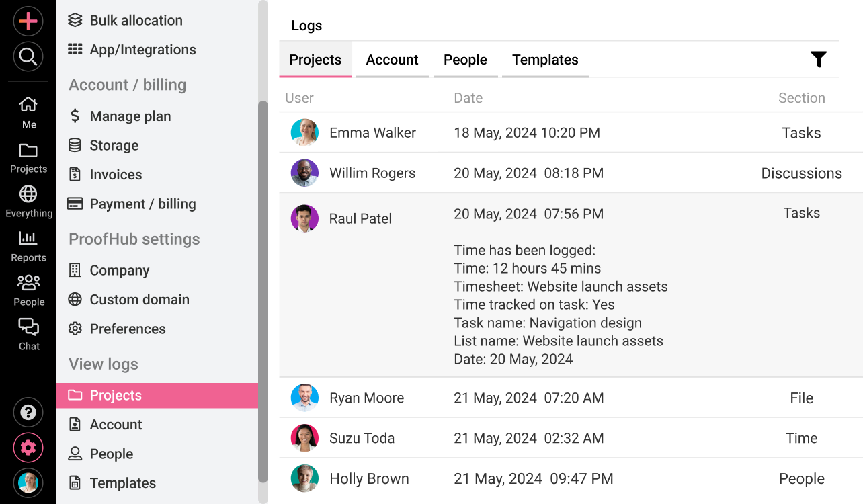
Task: Click Raul Patel's avatar in the log
Action: [x=304, y=218]
